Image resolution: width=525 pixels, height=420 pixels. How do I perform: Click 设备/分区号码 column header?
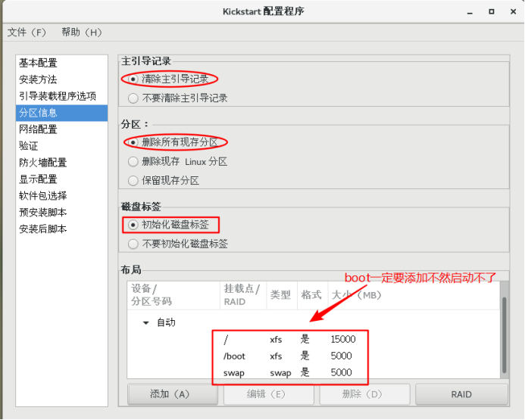click(x=173, y=295)
